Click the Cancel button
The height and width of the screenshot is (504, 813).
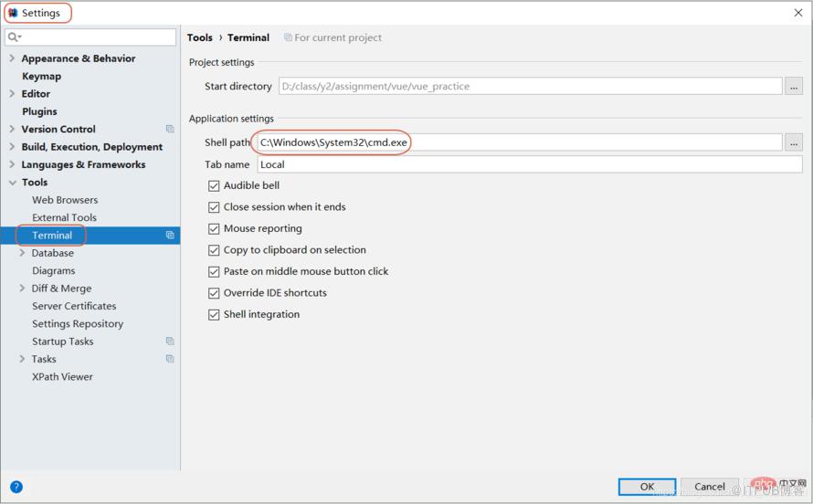pos(709,487)
